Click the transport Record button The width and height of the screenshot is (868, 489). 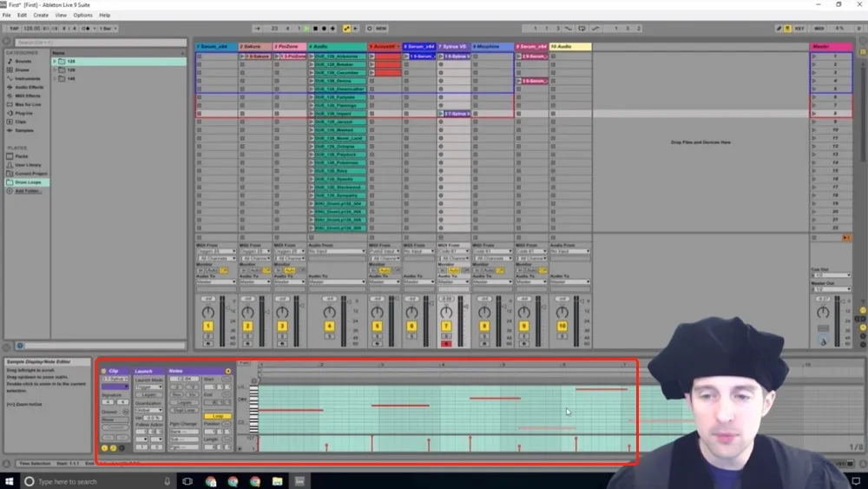(x=325, y=29)
